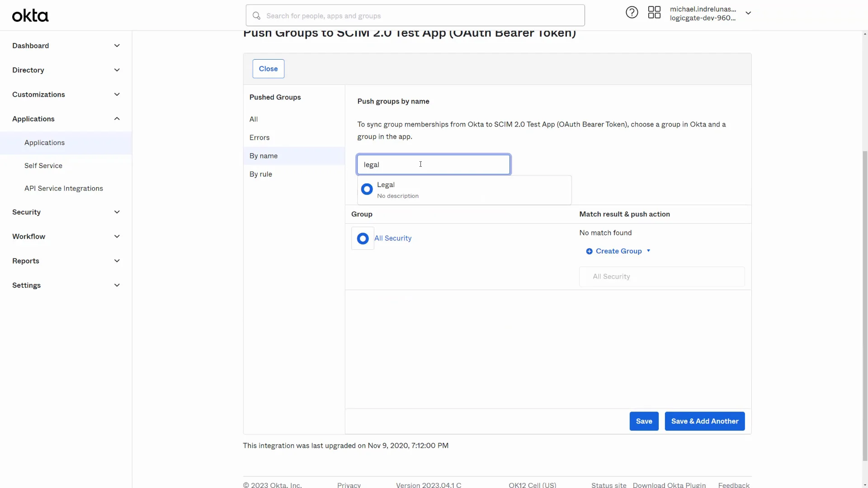Viewport: 868px width, 488px height.
Task: Click the Save button
Action: [644, 421]
